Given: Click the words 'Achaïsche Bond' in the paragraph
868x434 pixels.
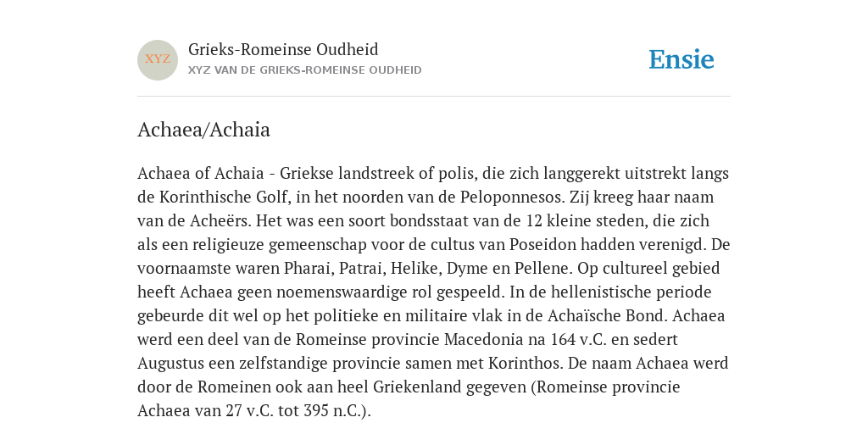Looking at the screenshot, I should pyautogui.click(x=607, y=316).
